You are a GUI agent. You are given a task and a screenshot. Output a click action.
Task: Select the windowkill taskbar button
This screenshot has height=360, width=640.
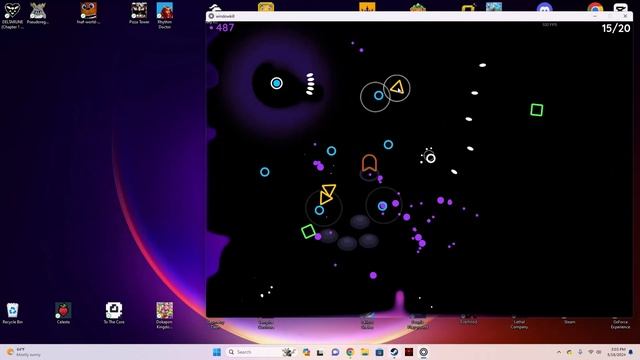pos(424,352)
